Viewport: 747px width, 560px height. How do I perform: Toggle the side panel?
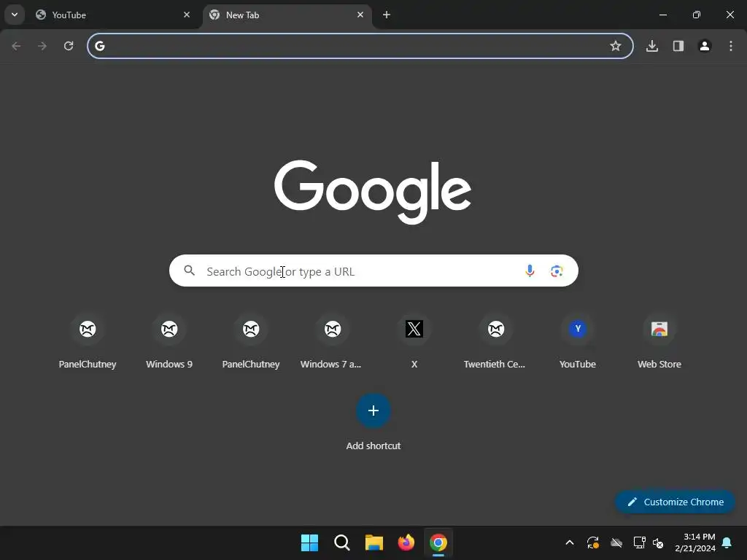(x=678, y=46)
